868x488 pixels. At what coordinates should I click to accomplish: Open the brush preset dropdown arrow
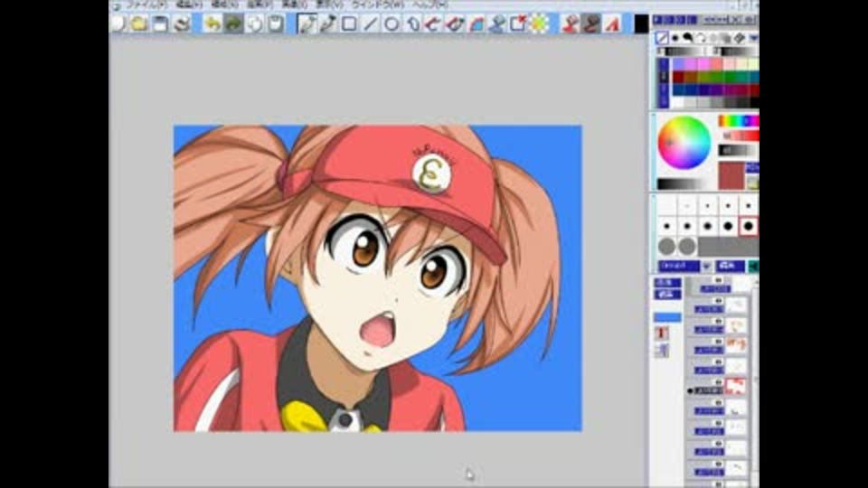(706, 266)
